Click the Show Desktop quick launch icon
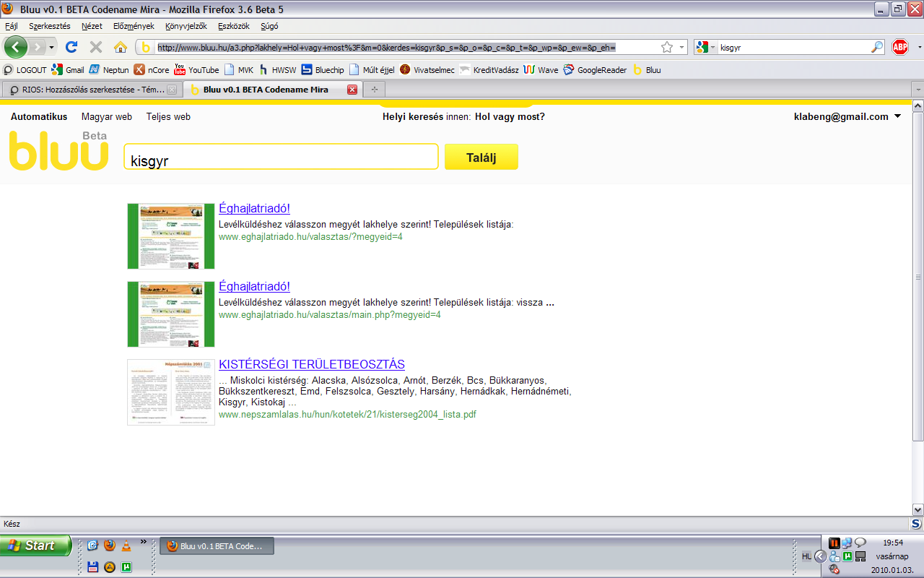Screen dimensions: 924x578 [93, 545]
